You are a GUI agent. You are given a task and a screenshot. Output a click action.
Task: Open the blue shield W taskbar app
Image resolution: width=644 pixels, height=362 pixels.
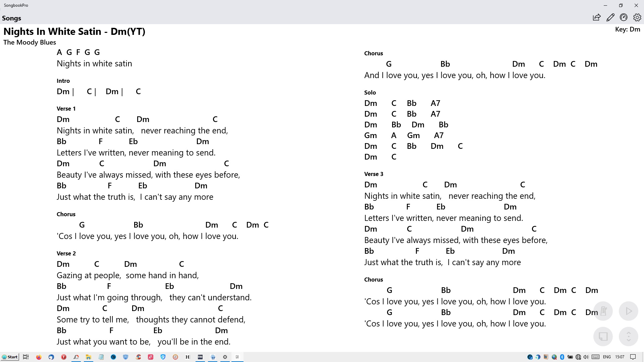coord(126,357)
